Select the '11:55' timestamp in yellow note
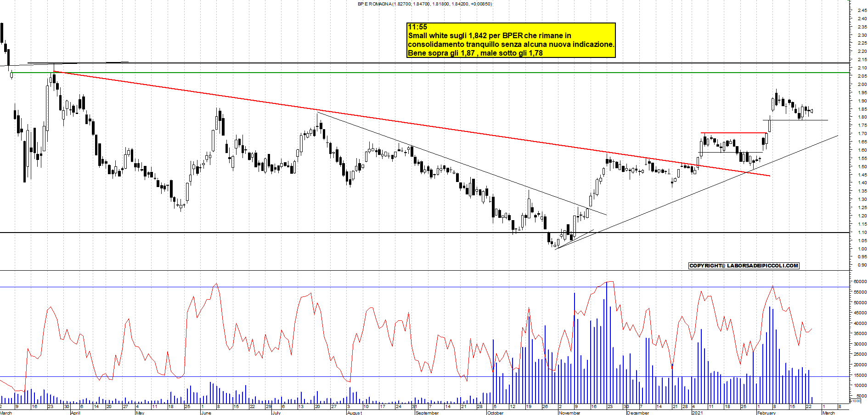868x415 pixels. tap(417, 27)
